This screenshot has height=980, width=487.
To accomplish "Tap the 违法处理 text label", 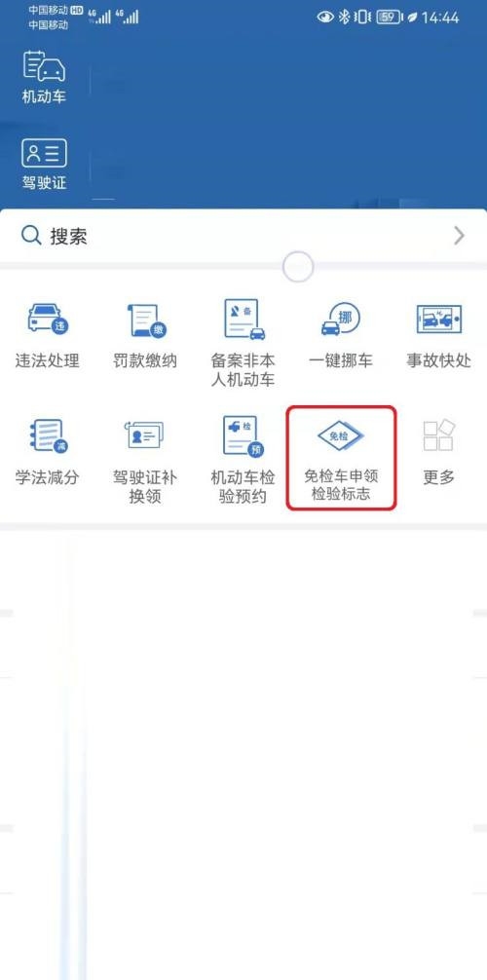I will coord(48,360).
